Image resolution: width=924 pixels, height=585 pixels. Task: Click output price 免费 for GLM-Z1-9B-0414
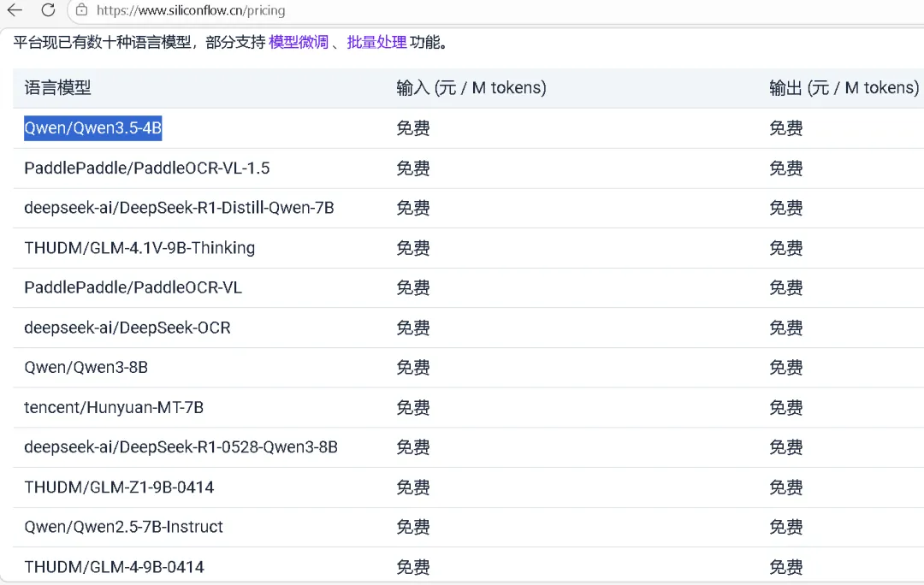[786, 487]
